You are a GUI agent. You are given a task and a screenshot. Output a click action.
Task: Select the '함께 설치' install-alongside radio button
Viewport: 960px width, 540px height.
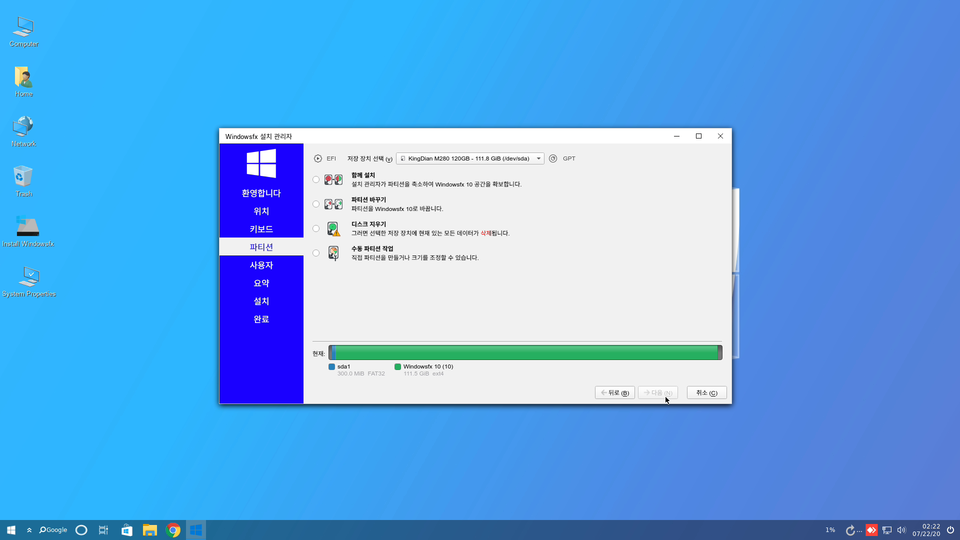(x=316, y=179)
